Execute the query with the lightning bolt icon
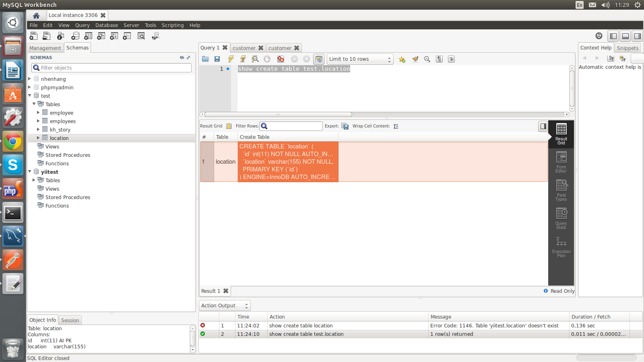644x362 pixels. (x=231, y=59)
